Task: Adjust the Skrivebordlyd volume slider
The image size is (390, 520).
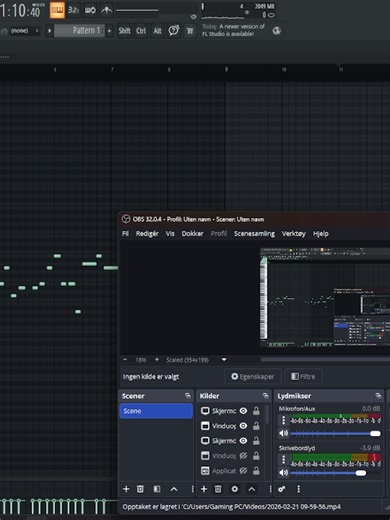Action: (335, 473)
